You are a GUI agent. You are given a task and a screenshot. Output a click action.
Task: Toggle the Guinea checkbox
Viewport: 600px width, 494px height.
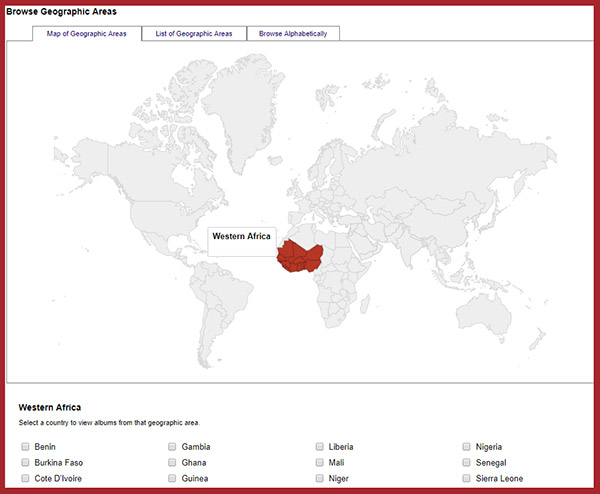coord(173,479)
